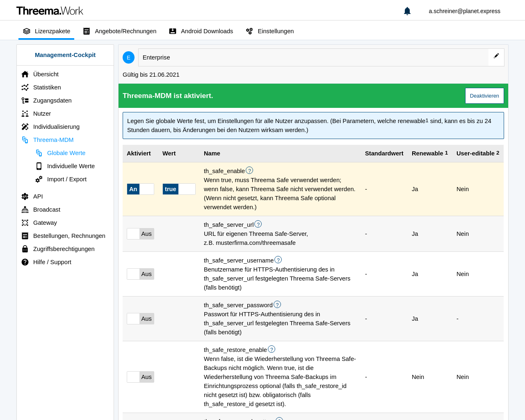Image resolution: width=525 pixels, height=420 pixels.
Task: Open the Angebote/Rechnungen tab
Action: coord(120,31)
